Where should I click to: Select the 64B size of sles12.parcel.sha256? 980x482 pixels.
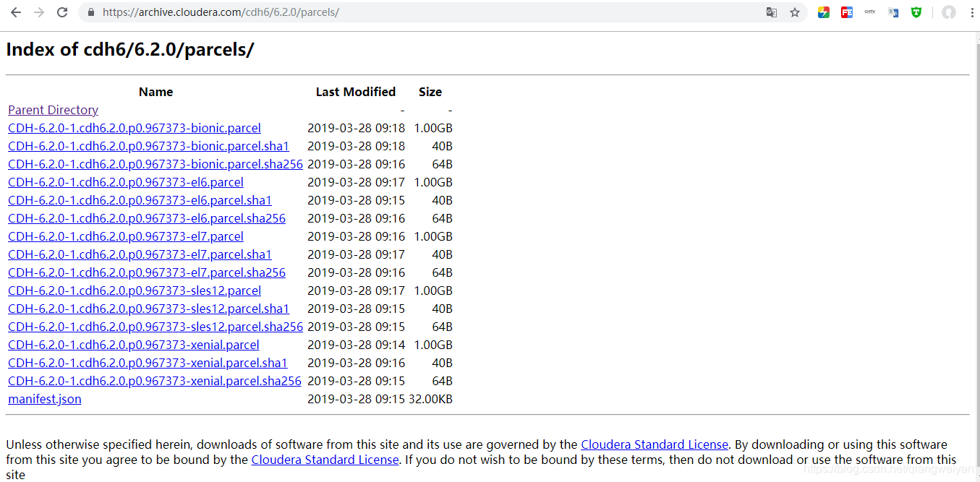(x=443, y=327)
